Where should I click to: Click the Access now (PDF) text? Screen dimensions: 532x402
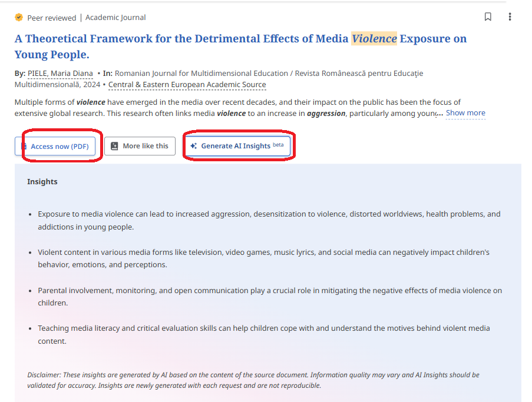coord(60,147)
